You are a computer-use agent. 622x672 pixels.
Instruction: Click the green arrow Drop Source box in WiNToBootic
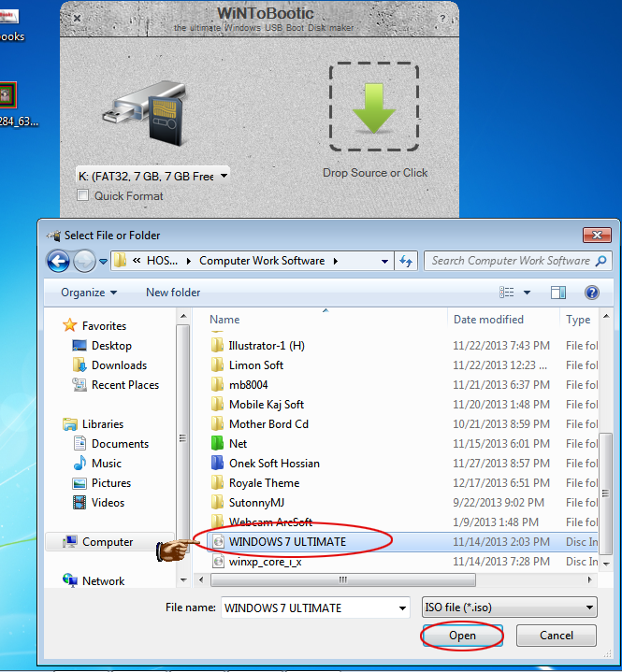[374, 107]
